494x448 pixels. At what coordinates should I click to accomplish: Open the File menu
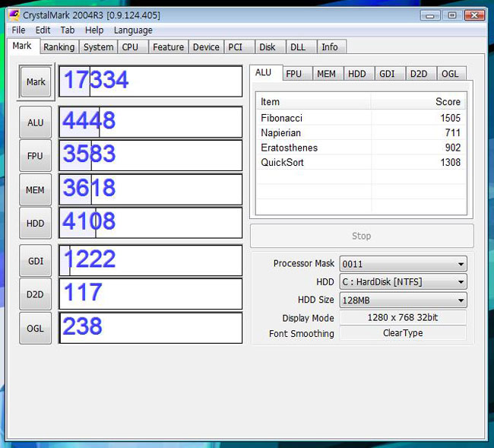18,30
